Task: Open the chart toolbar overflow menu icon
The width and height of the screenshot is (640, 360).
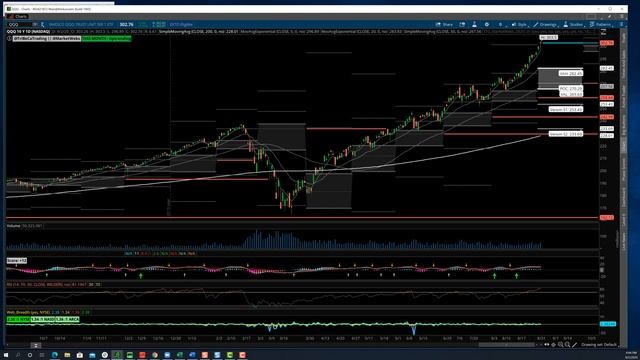Action: click(622, 24)
